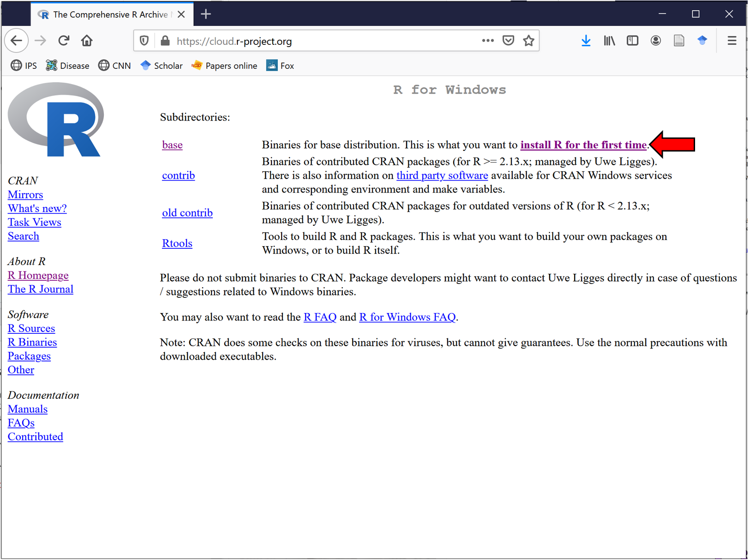Select The Comprehensive R Archive tab
Viewport: 750px width, 560px height.
(111, 14)
